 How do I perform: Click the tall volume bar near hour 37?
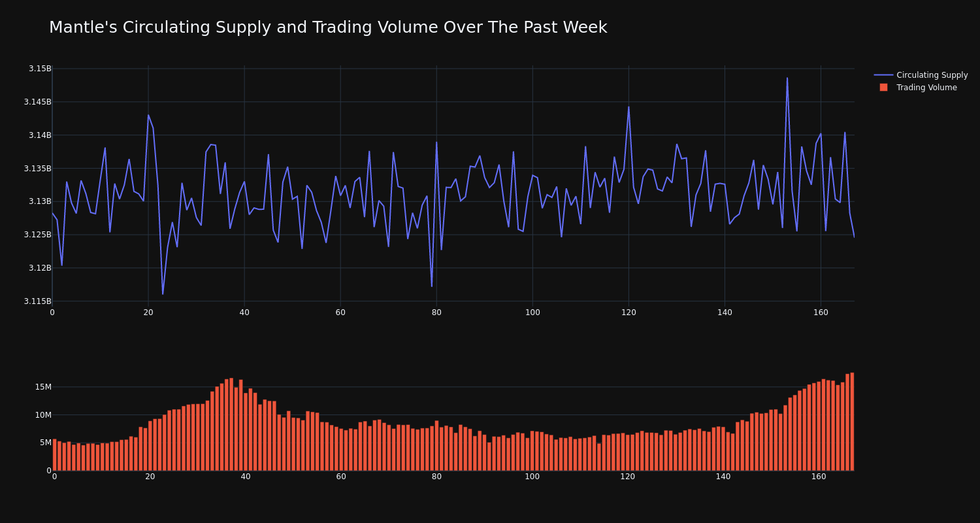[231, 424]
